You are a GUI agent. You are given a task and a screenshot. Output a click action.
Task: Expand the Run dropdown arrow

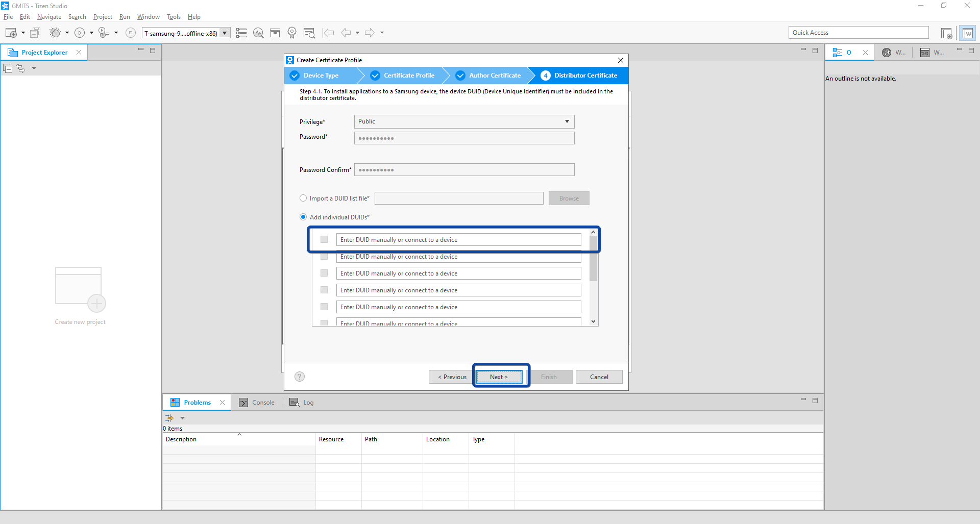91,33
